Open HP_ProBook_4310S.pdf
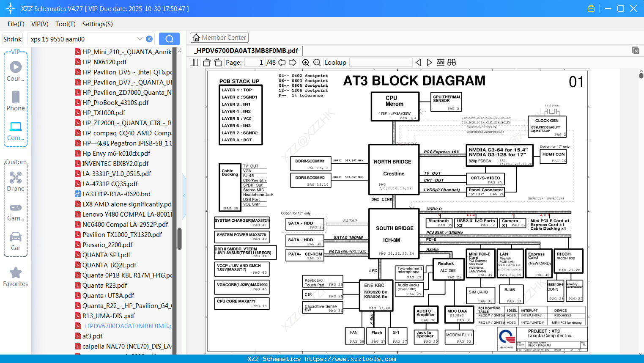 [112, 102]
